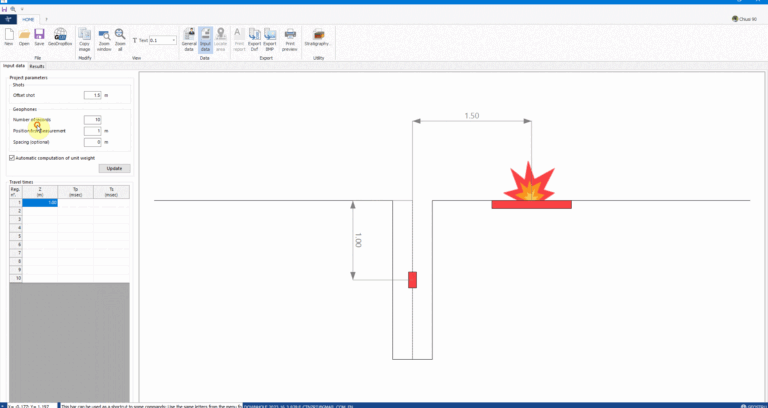Click the Number of records field
Screen dimensions: 768x408
(x=92, y=119)
